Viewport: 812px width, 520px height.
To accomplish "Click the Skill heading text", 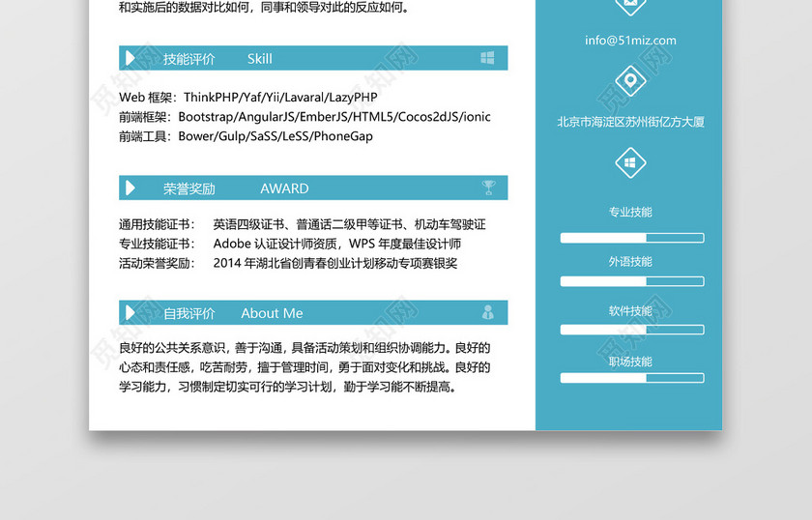I will click(259, 59).
